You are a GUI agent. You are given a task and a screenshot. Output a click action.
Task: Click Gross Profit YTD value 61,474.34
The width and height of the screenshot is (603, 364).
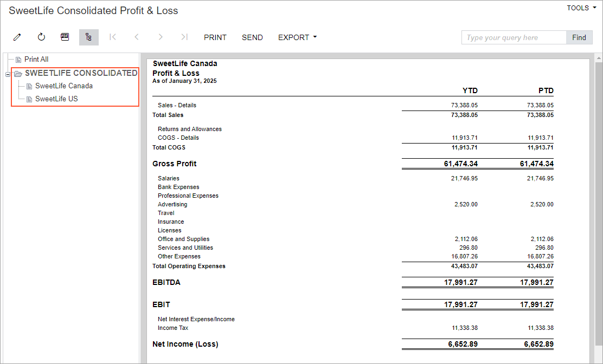461,164
